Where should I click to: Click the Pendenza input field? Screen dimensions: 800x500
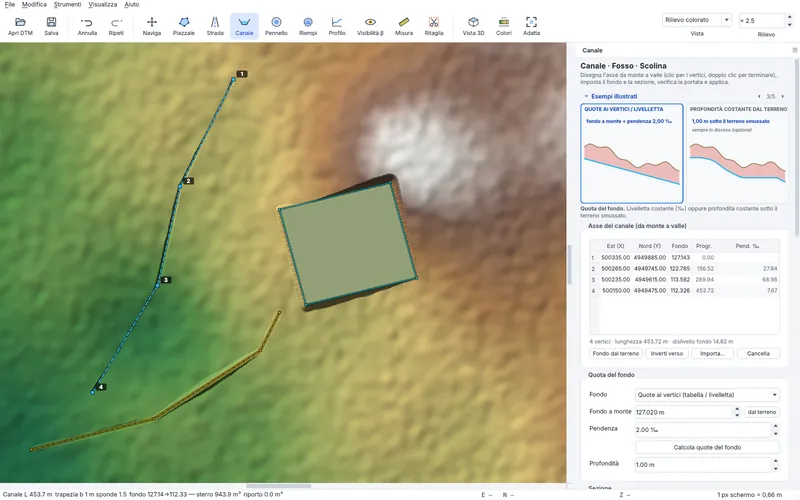703,430
